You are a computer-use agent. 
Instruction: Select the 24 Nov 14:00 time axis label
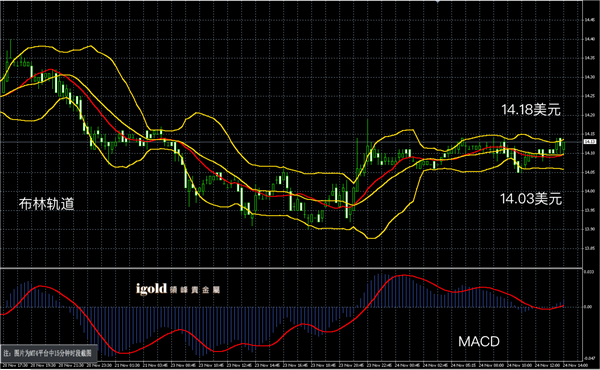tap(575, 365)
